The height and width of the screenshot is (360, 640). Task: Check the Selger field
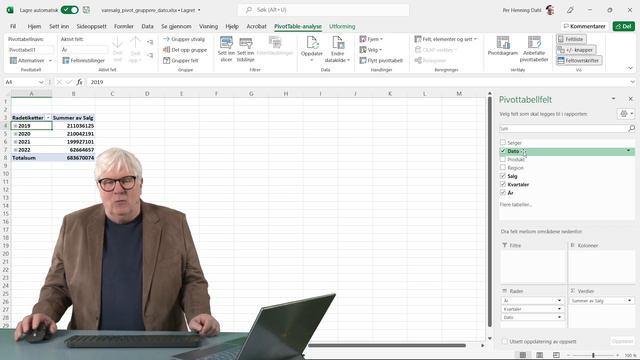point(503,142)
